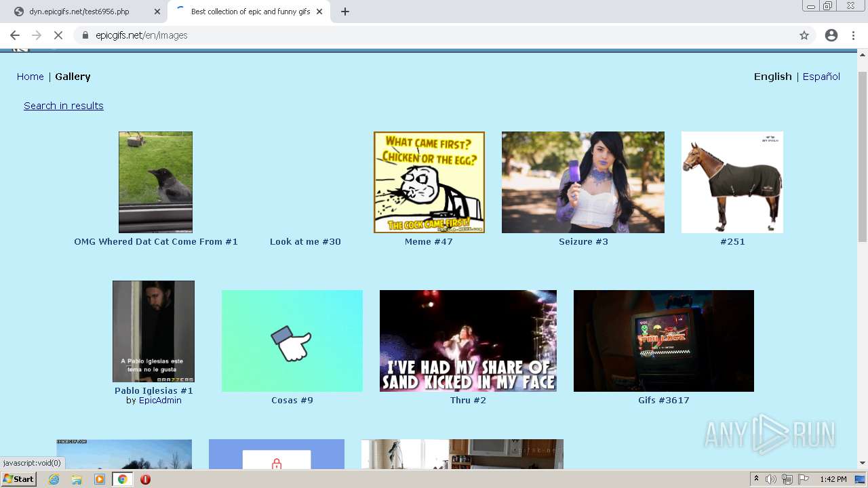
Task: Open the Look at me #30 link
Action: [x=305, y=242]
